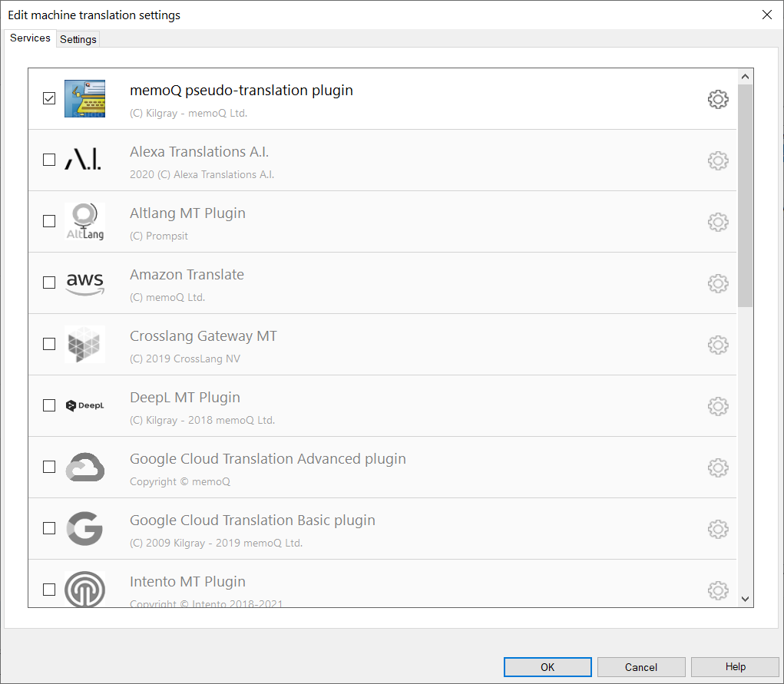This screenshot has height=684, width=784.
Task: Enable Amazon Translate checkbox
Action: pyautogui.click(x=49, y=283)
